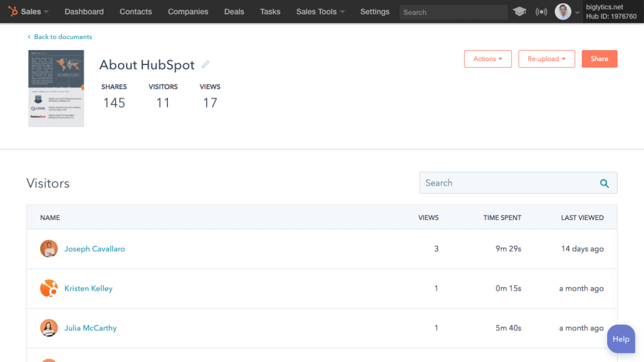Image resolution: width=644 pixels, height=362 pixels.
Task: Open the Re-upload dropdown
Action: pos(546,59)
